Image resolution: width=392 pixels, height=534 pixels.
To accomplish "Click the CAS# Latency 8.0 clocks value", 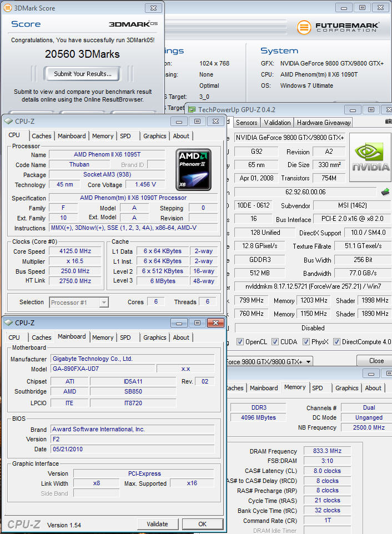I will (x=327, y=471).
